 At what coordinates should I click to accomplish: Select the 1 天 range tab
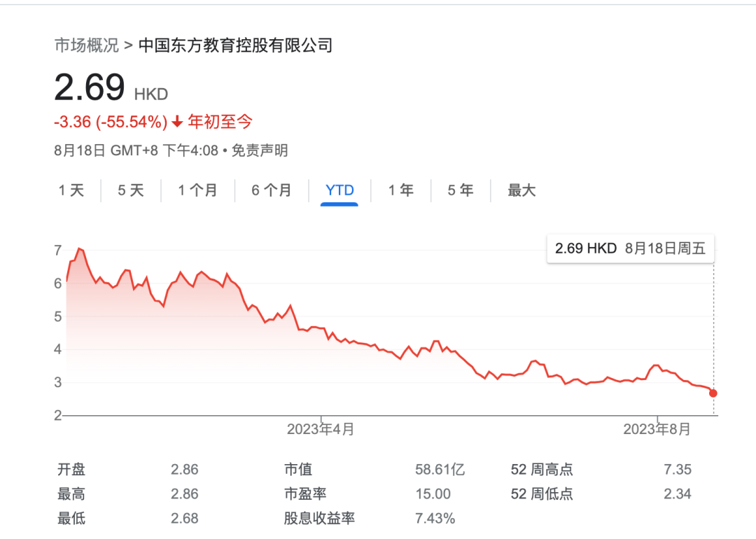(x=71, y=190)
